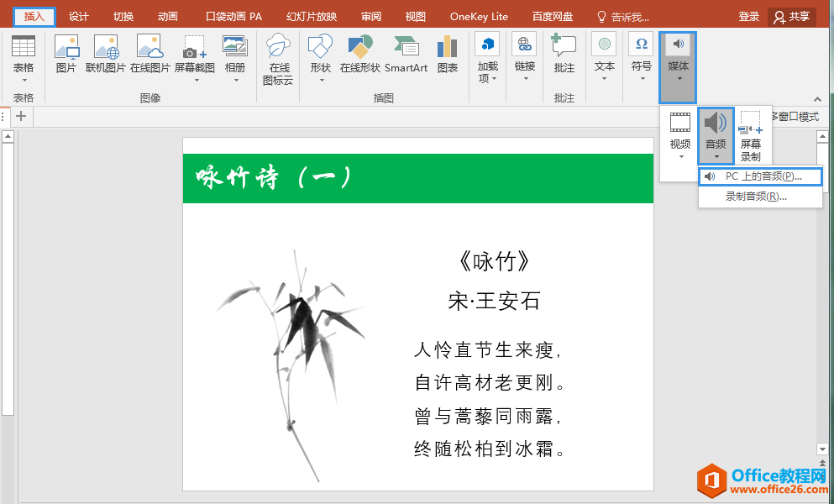Image resolution: width=834 pixels, height=504 pixels.
Task: Collapse the ribbon with the chevron arrow
Action: [x=817, y=98]
